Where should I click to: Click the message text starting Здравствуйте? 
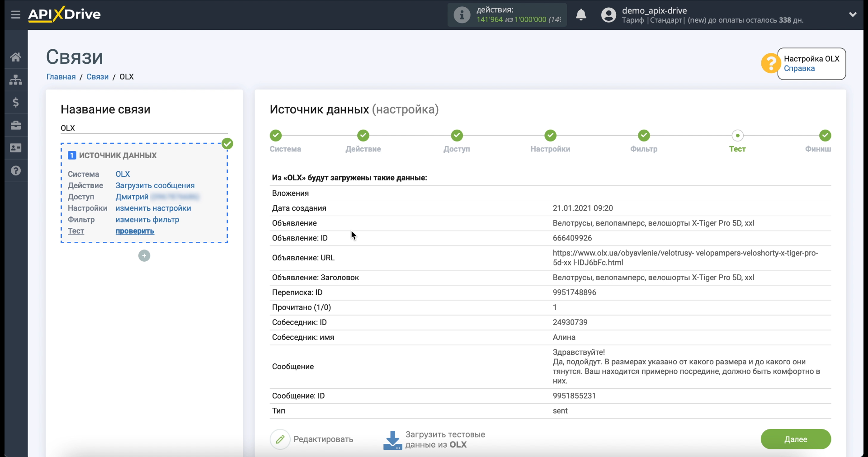(x=686, y=367)
